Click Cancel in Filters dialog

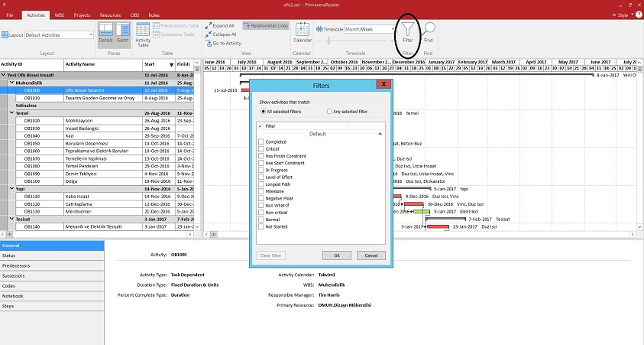[x=371, y=255]
